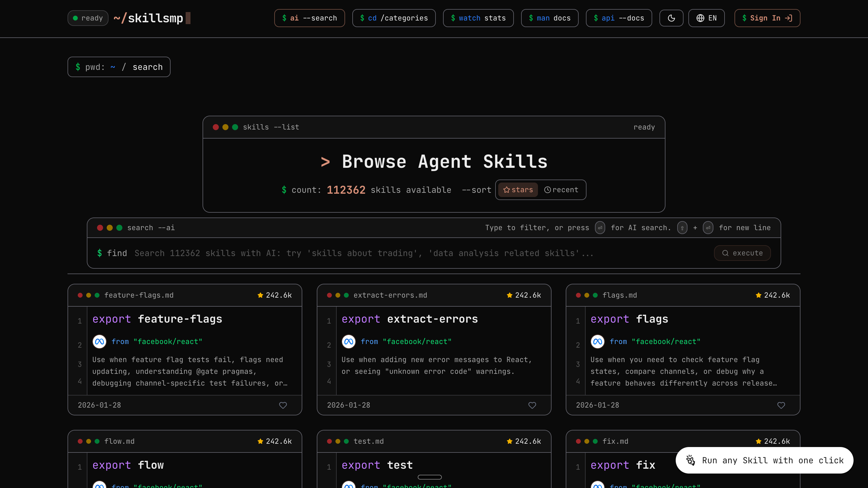The height and width of the screenshot is (488, 868).
Task: Open facebook/react link on flags card
Action: [666, 342]
